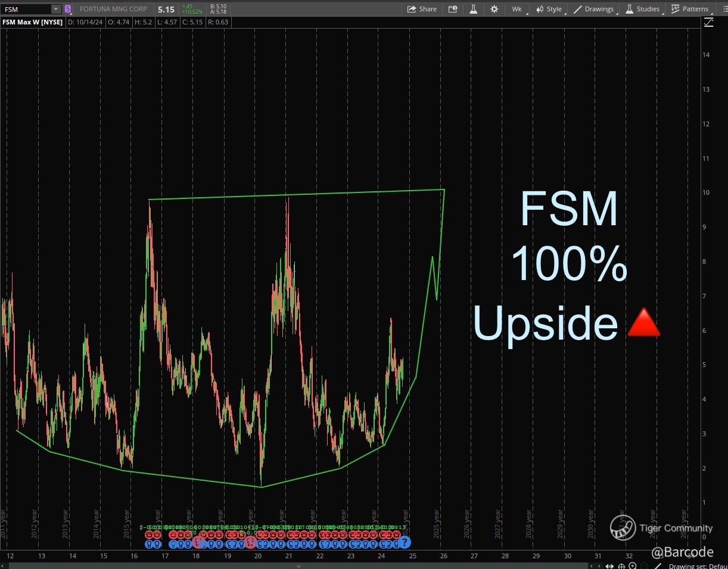Click the FSM Max W [NYSE] chart label
This screenshot has width=728, height=569.
(x=32, y=22)
